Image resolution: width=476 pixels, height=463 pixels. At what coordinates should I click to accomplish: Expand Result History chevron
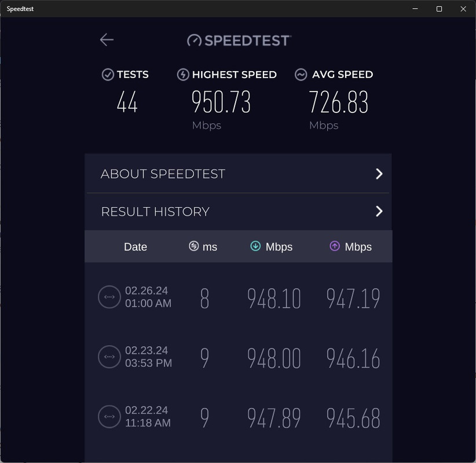[379, 211]
